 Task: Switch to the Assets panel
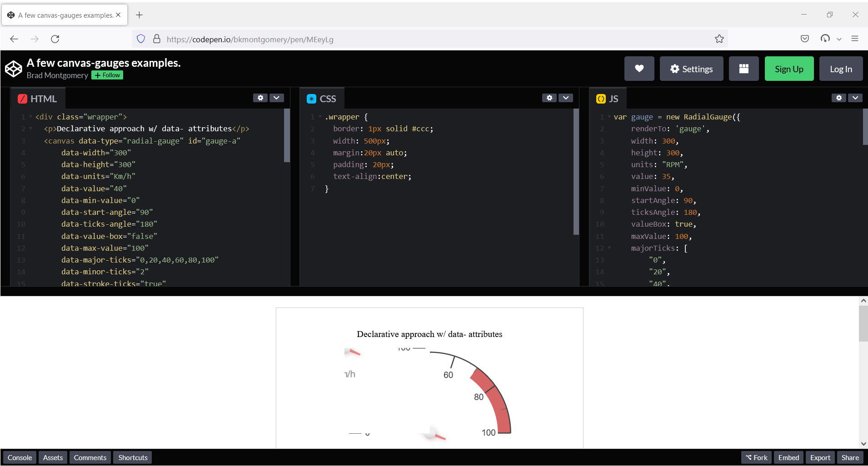coord(53,457)
